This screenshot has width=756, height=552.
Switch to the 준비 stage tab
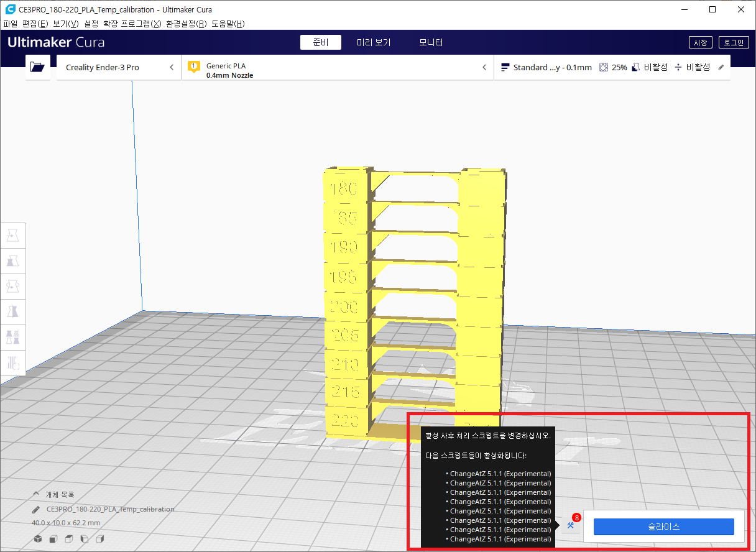pos(321,42)
